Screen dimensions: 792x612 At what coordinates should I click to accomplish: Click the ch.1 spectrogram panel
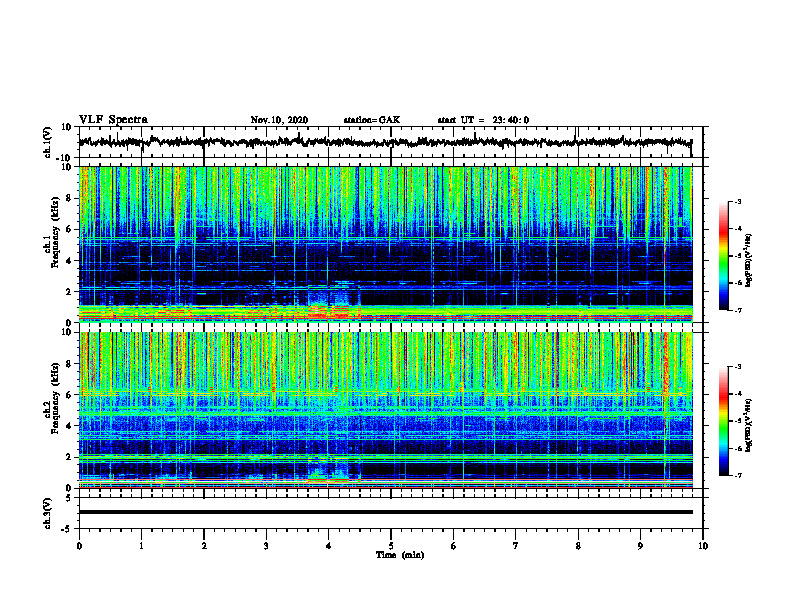click(x=386, y=244)
